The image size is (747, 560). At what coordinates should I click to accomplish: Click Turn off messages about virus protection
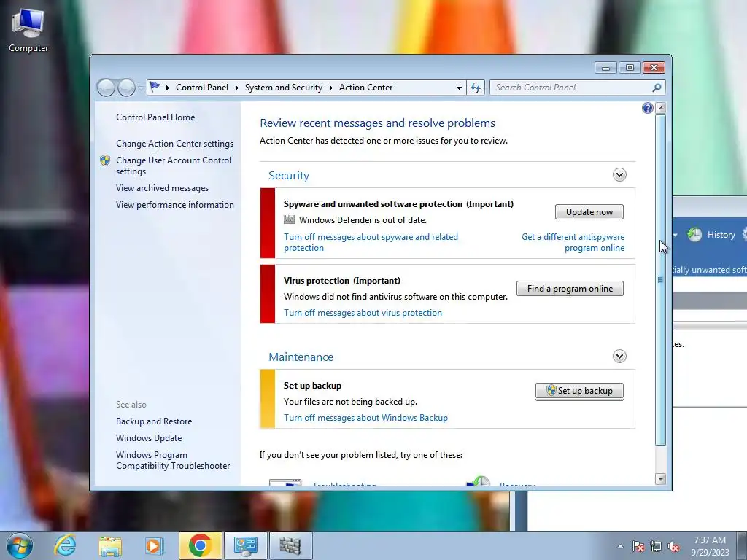[363, 313]
